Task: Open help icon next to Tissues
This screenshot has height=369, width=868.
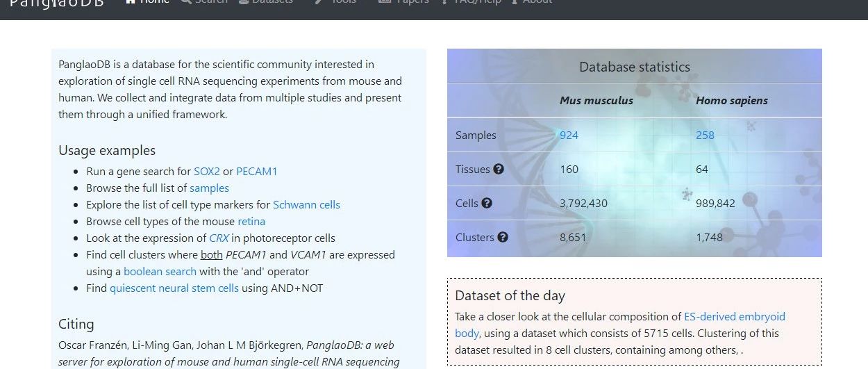Action: click(499, 170)
